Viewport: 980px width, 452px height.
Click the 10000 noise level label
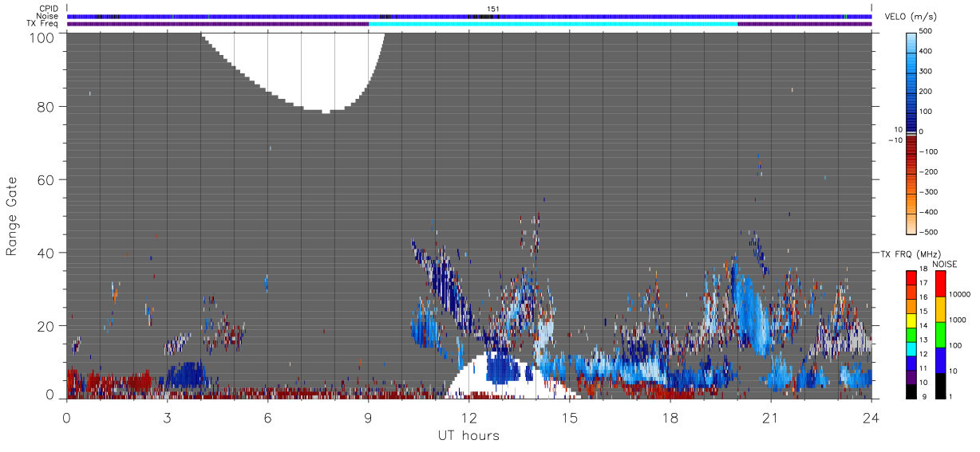[x=960, y=294]
